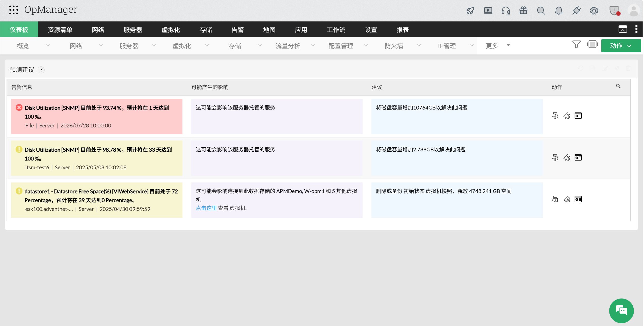644x326 pixels.
Task: Click middle action icon in 93.74% disk row
Action: click(567, 116)
